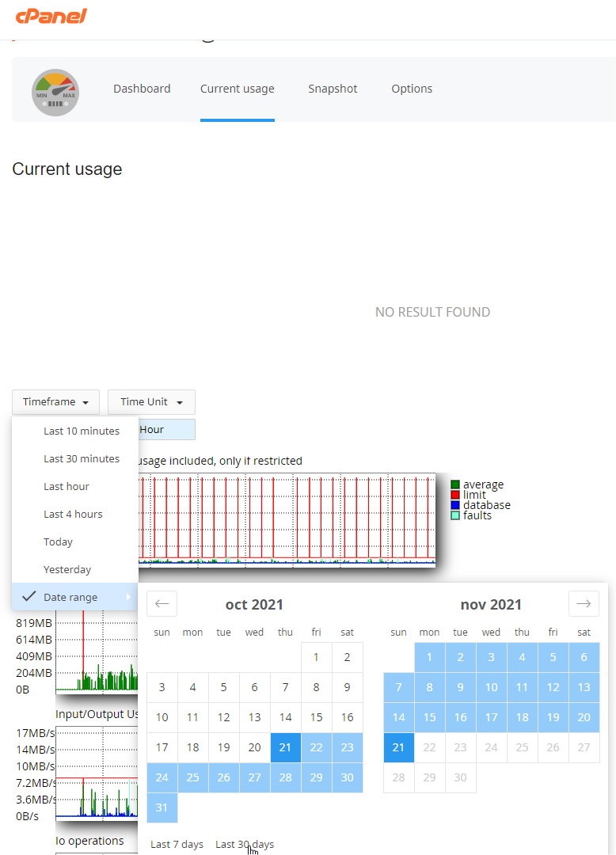Image resolution: width=616 pixels, height=855 pixels.
Task: Go to next month with right arrow
Action: [584, 604]
